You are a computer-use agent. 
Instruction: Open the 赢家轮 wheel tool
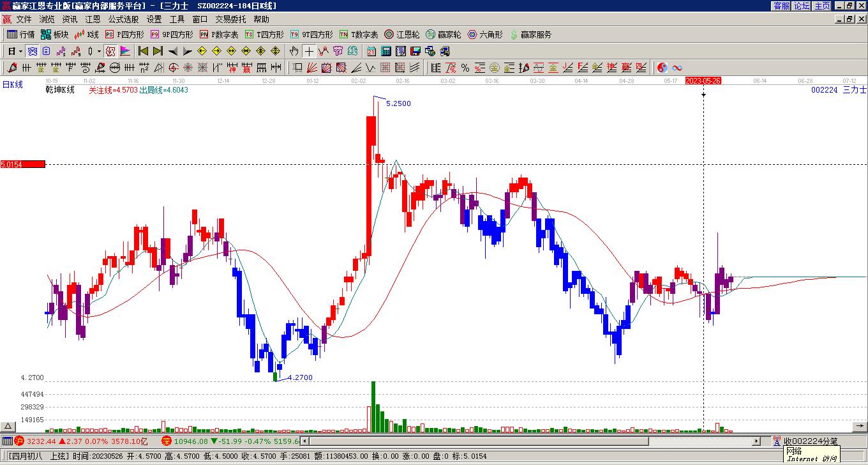[443, 34]
